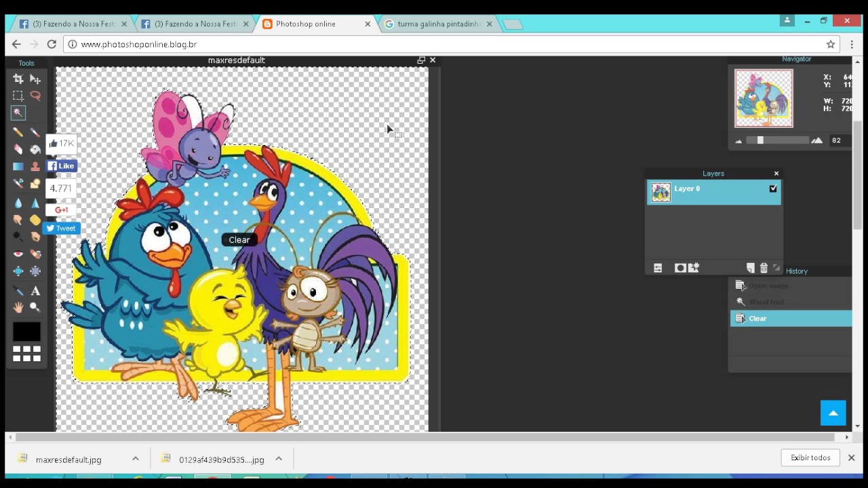Viewport: 868px width, 488px height.
Task: Adjust the Navigator zoom slider
Action: pos(760,140)
